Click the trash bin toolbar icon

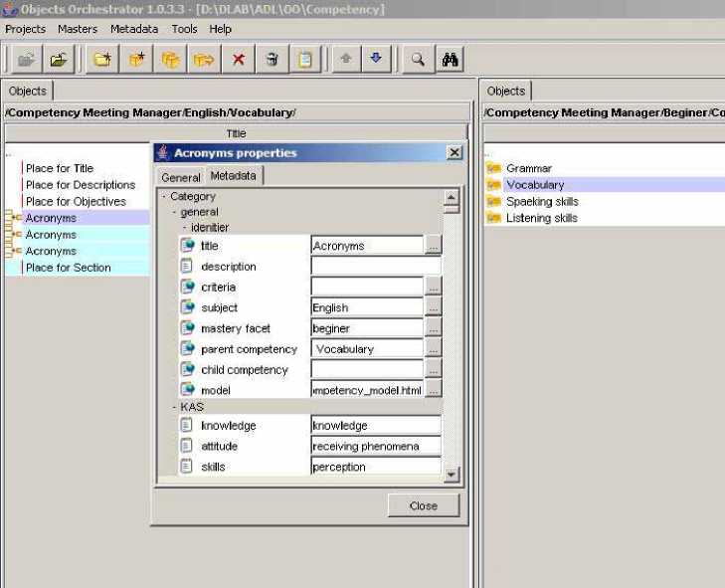tap(272, 60)
